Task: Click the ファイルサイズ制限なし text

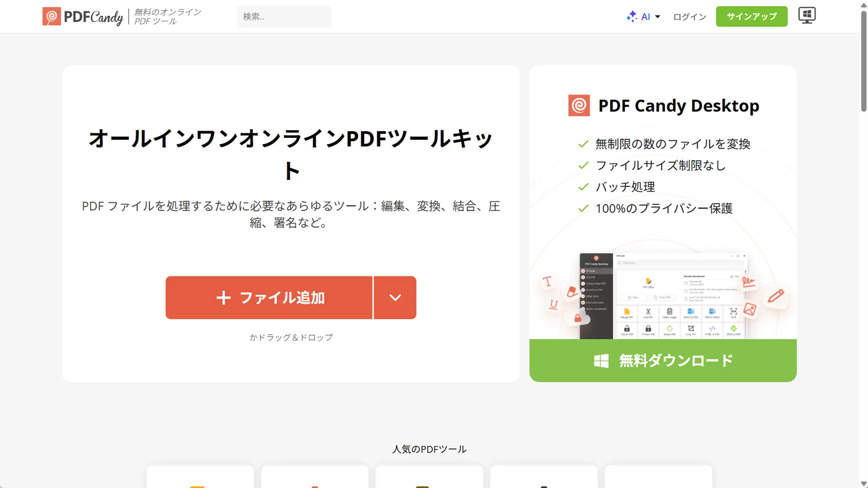Action: click(661, 165)
